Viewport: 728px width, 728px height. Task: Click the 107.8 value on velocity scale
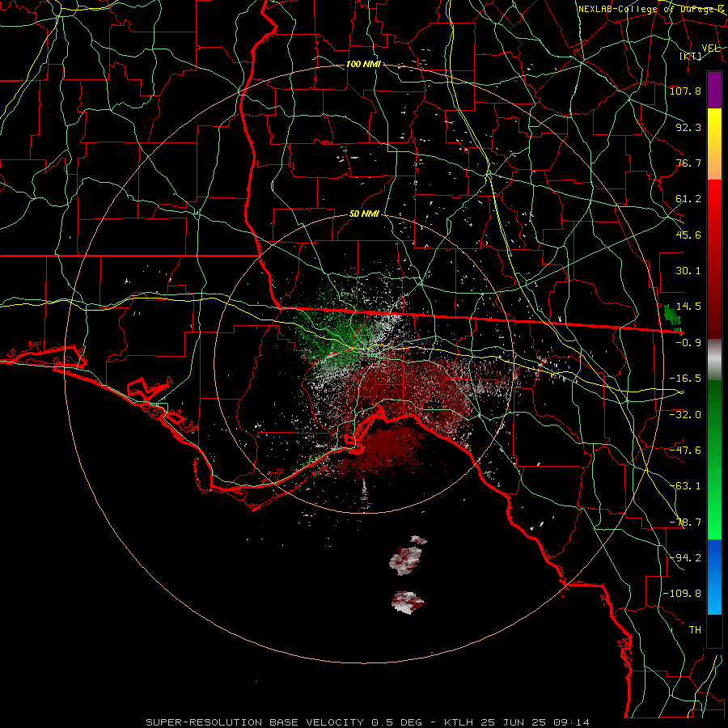click(x=685, y=91)
